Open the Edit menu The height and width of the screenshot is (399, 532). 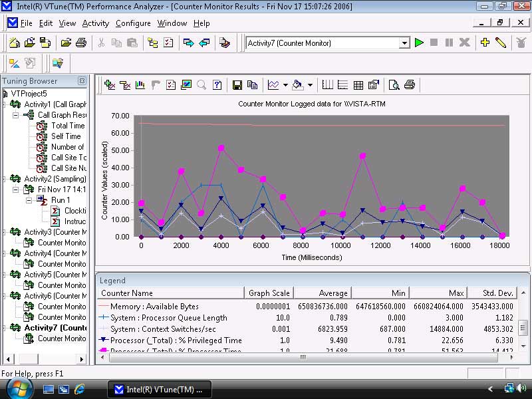coord(46,23)
